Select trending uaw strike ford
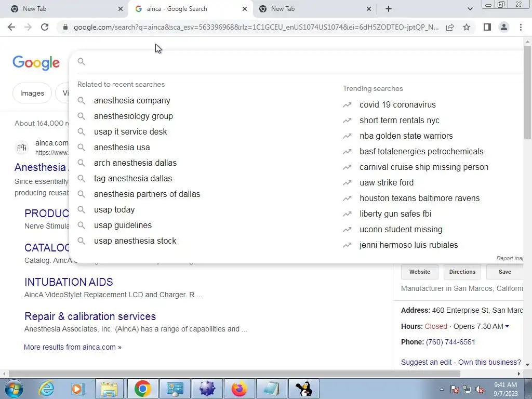The width and height of the screenshot is (532, 399). (x=387, y=183)
